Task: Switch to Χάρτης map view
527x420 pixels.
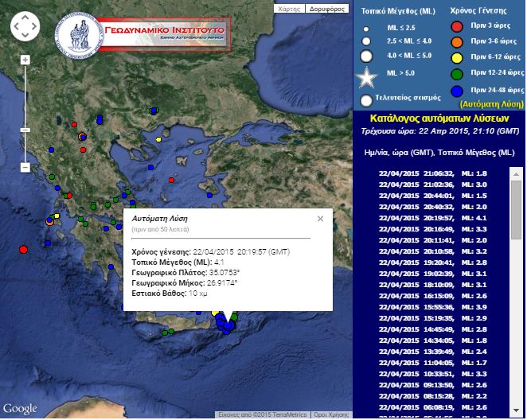Action: tap(289, 9)
